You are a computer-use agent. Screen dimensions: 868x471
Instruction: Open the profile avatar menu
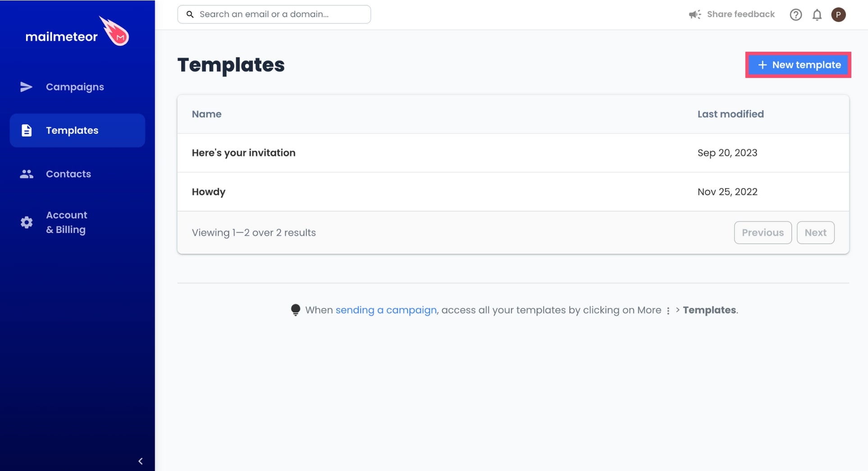(838, 14)
